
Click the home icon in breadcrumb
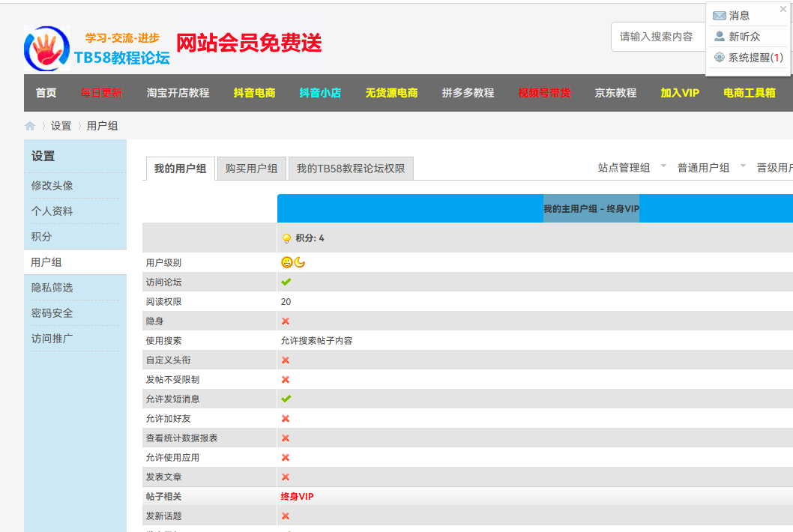click(x=30, y=126)
